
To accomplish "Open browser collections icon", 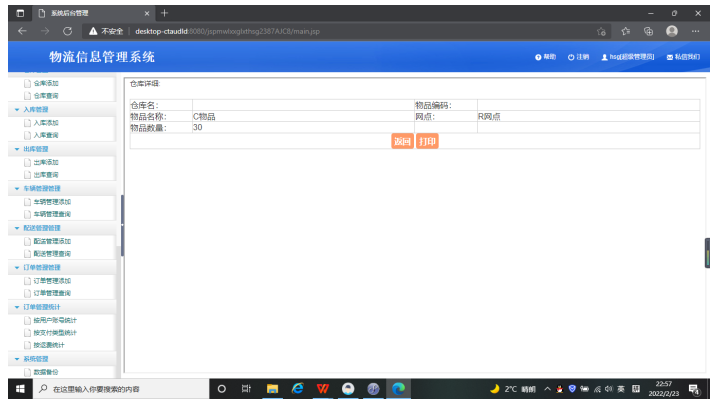I will point(648,31).
